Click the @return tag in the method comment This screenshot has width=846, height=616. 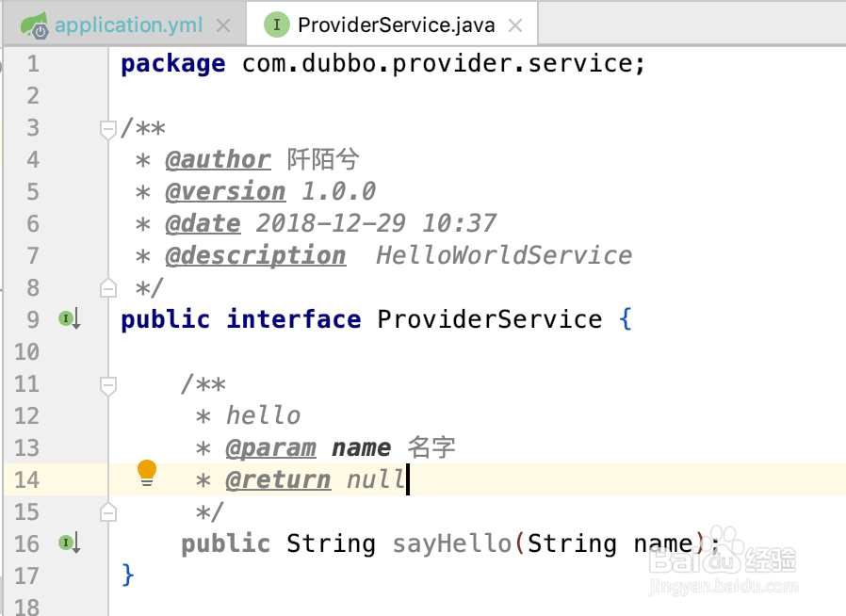pos(278,480)
